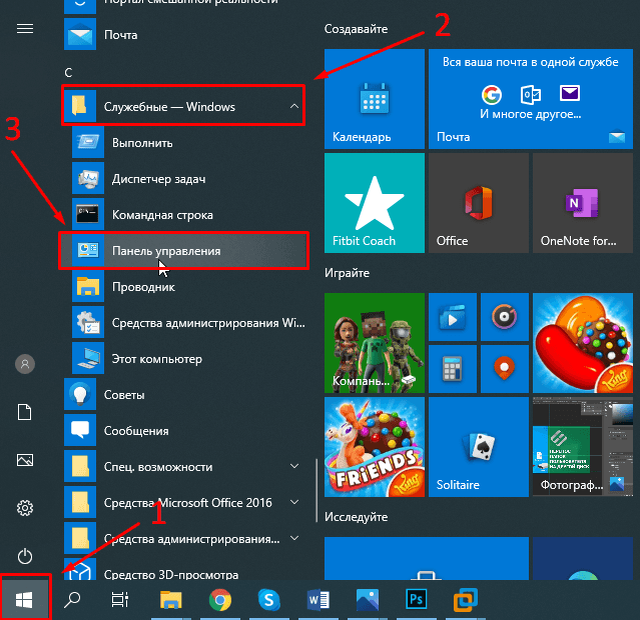
Task: Open the Почта app in the list
Action: tap(184, 34)
